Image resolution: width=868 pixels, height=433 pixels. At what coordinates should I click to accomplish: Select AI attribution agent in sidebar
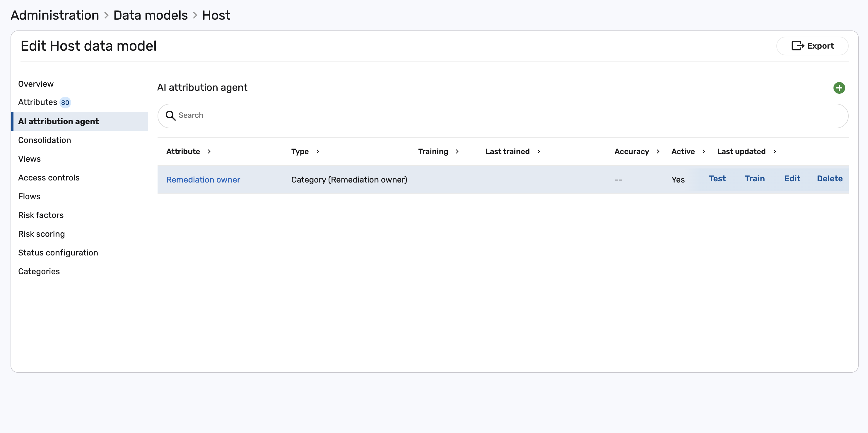pos(80,121)
